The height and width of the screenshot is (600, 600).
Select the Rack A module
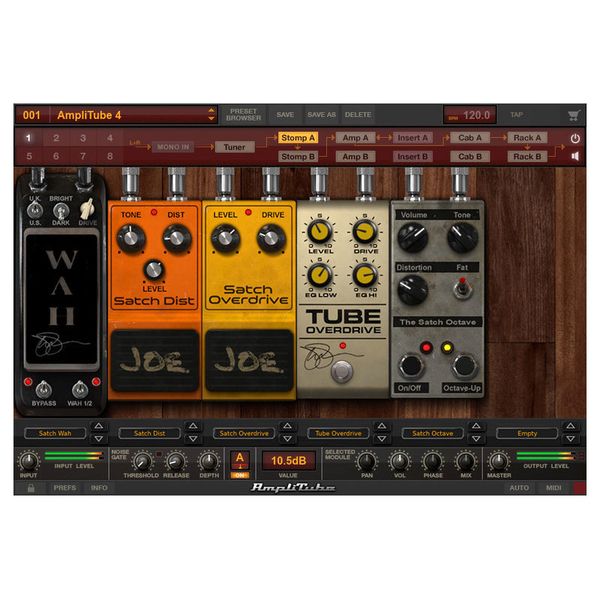pyautogui.click(x=527, y=138)
